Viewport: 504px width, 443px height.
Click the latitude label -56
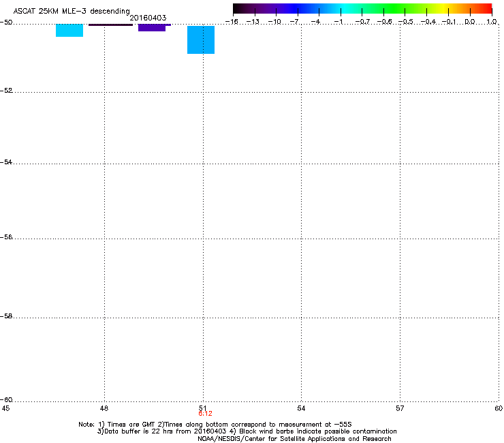[6, 237]
